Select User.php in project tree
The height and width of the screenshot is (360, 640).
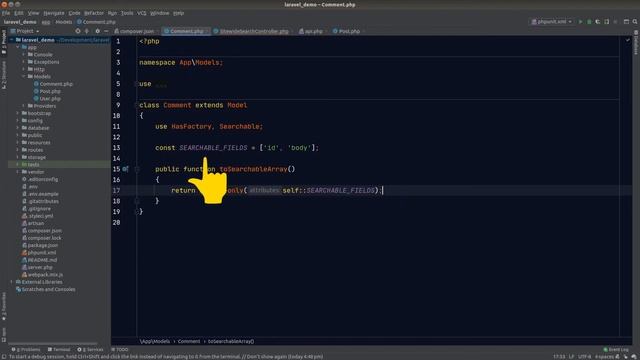pos(47,99)
